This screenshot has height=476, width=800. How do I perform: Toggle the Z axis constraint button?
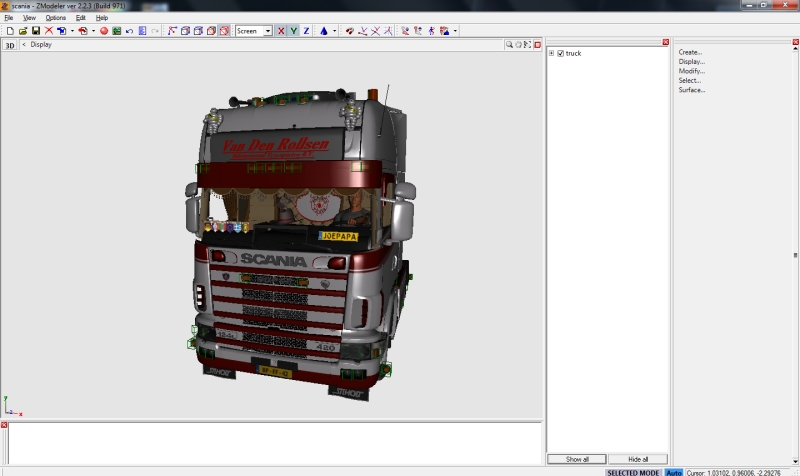306,31
